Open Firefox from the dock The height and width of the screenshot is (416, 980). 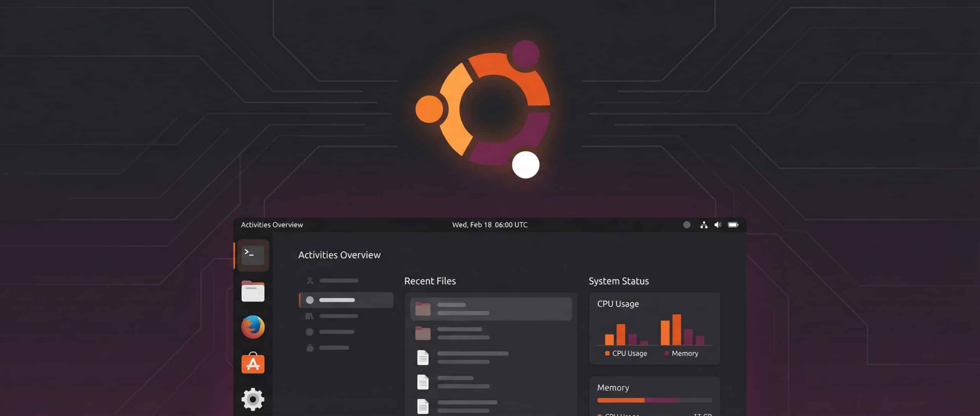click(x=253, y=327)
